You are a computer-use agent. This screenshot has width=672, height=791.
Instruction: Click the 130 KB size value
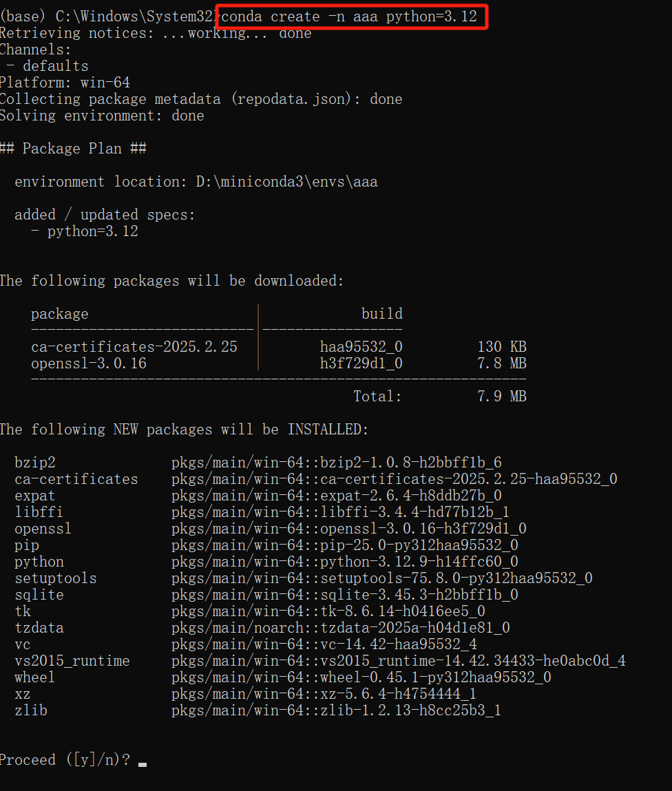502,347
